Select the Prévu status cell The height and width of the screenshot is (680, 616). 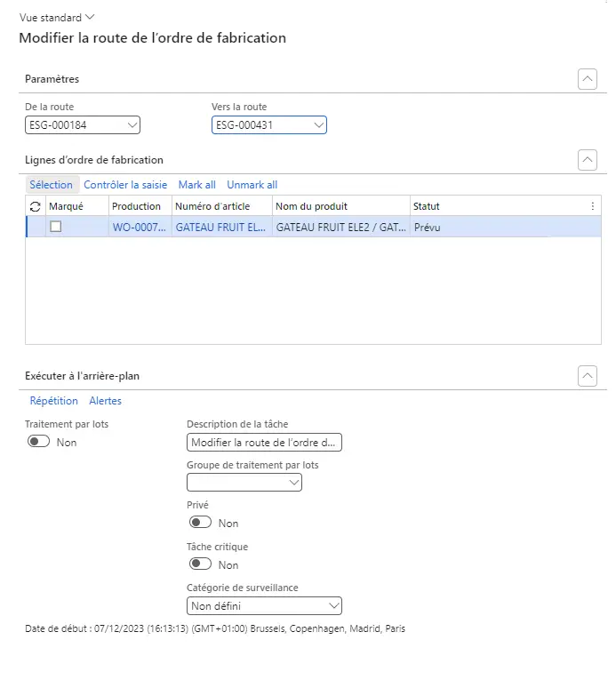point(506,228)
